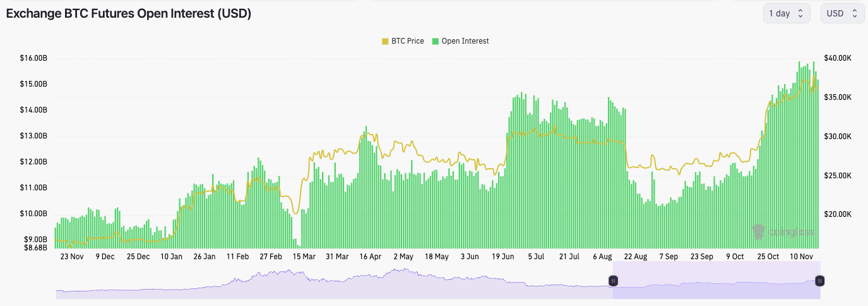
Task: Open the "1 day" interval dropdown
Action: pyautogui.click(x=786, y=13)
